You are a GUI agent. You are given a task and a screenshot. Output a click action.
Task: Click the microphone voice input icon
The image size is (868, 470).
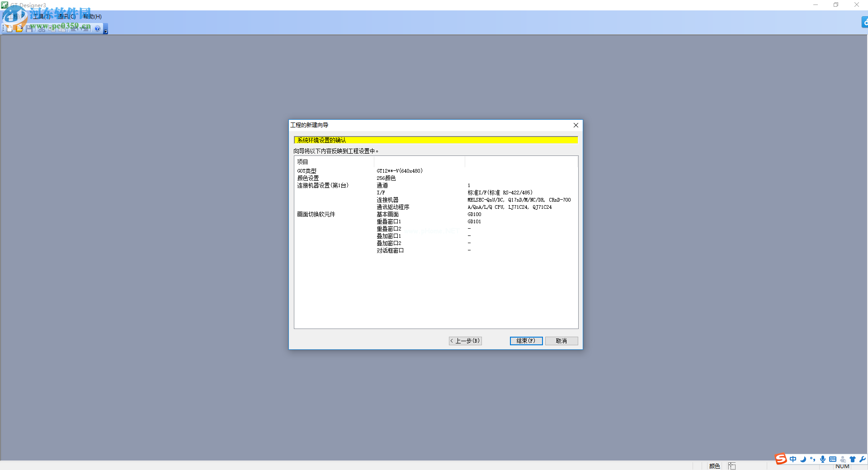[x=822, y=459]
